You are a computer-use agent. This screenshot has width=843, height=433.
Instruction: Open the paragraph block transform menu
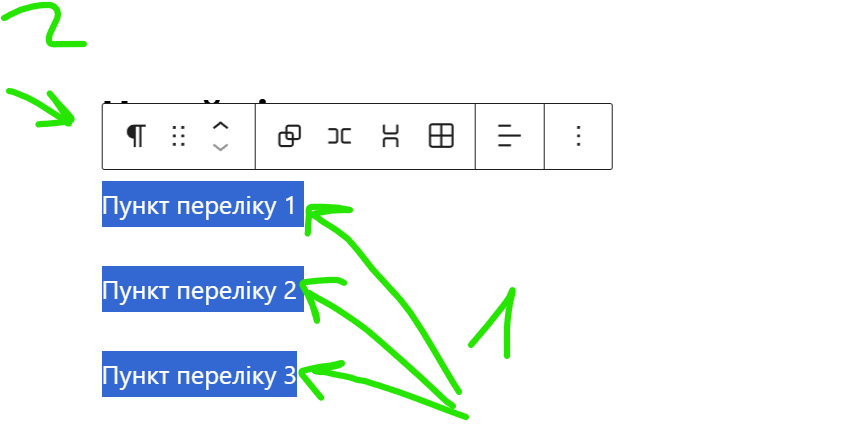136,136
